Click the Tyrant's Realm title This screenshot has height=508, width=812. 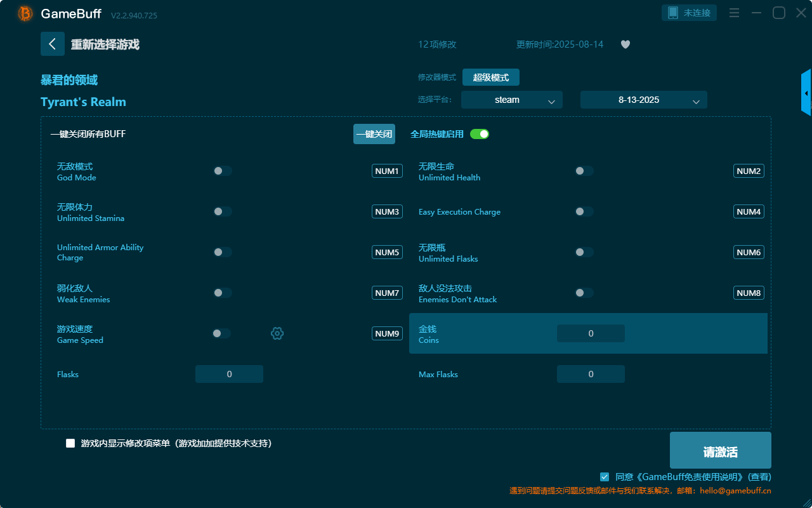point(83,102)
